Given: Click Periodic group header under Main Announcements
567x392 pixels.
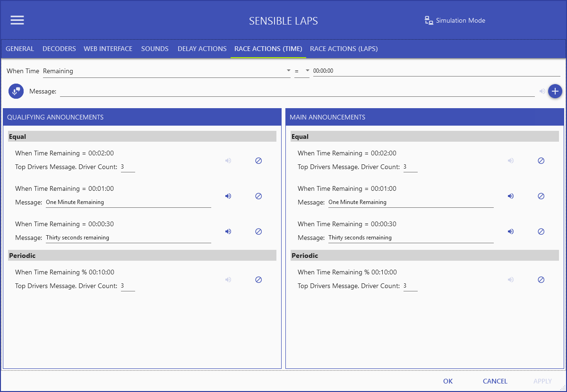Looking at the screenshot, I should point(425,256).
